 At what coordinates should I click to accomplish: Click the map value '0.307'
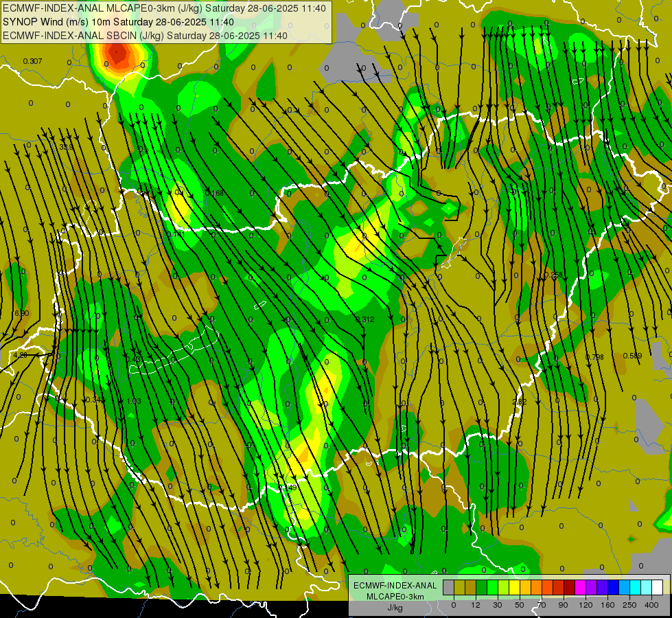coord(32,61)
